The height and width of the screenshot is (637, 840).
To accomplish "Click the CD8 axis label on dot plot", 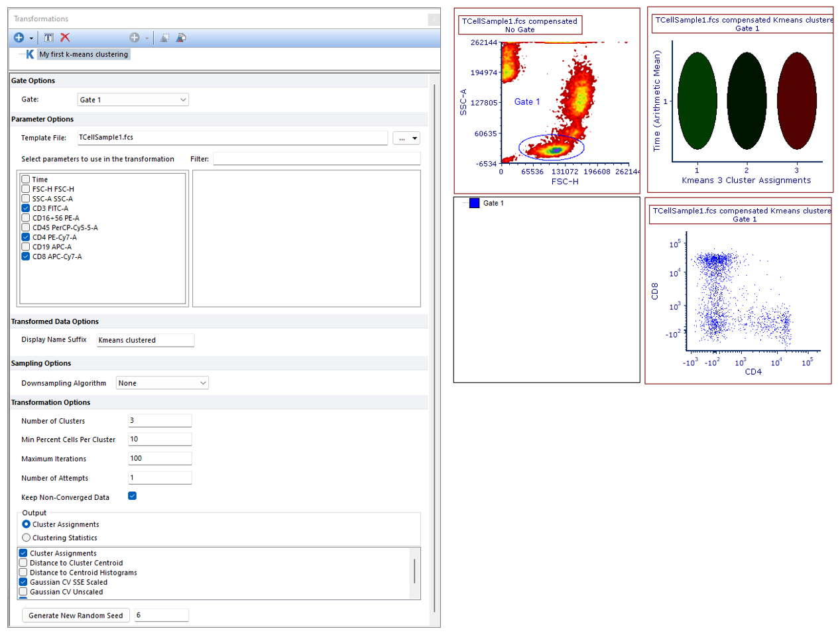I will (x=655, y=291).
